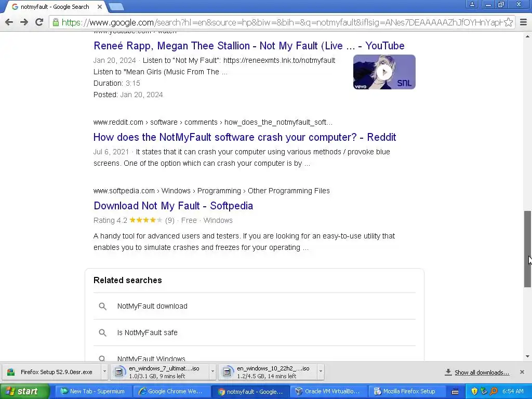Switch to notmyfault - Google taskbar item
Screen dimensions: 532x399
(250, 391)
